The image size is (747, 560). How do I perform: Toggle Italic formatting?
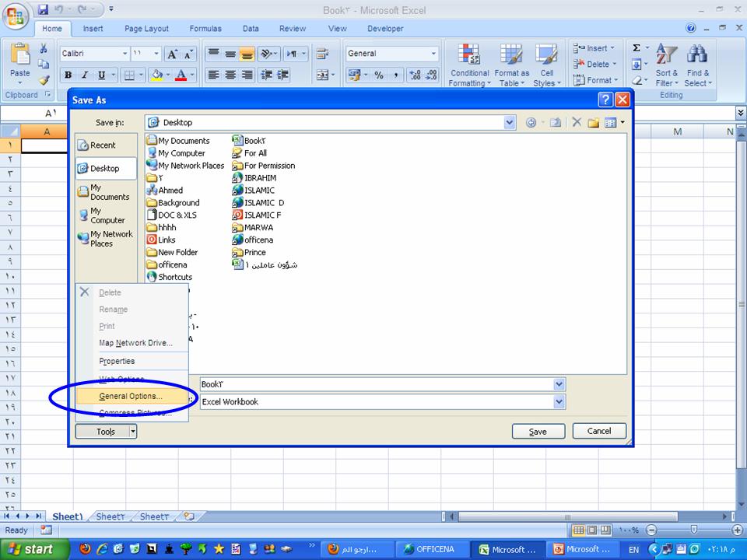click(85, 75)
